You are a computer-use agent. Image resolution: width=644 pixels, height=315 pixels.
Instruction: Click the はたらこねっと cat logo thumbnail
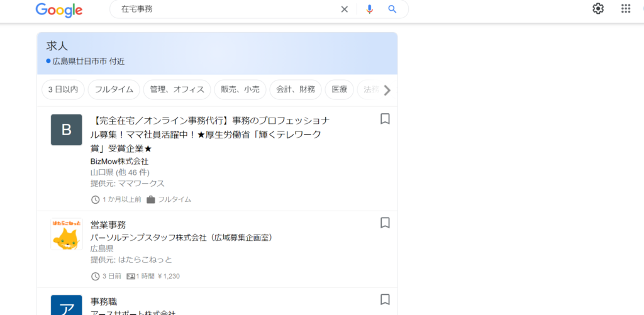[x=67, y=234]
